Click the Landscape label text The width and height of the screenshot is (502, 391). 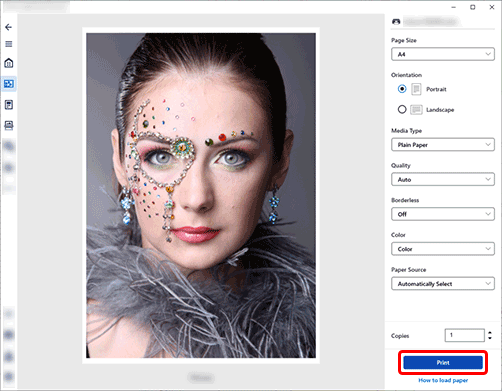pos(440,110)
